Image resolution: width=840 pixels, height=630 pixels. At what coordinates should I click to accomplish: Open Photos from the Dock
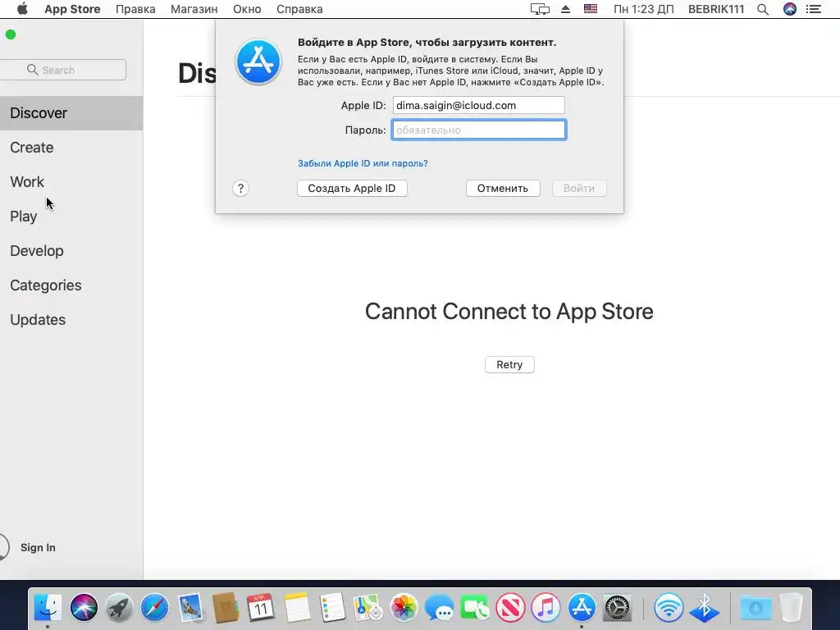point(404,608)
